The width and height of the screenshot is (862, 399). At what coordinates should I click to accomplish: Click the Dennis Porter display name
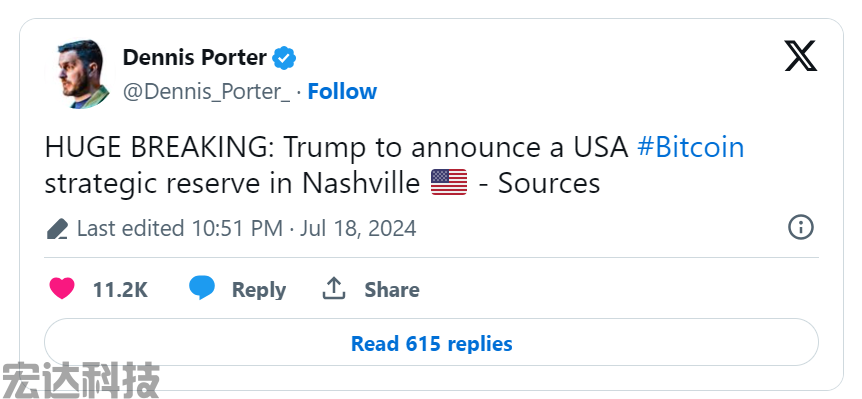(195, 57)
